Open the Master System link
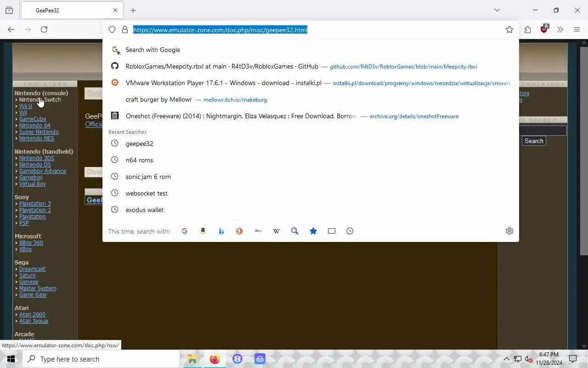588x368 pixels. (38, 288)
